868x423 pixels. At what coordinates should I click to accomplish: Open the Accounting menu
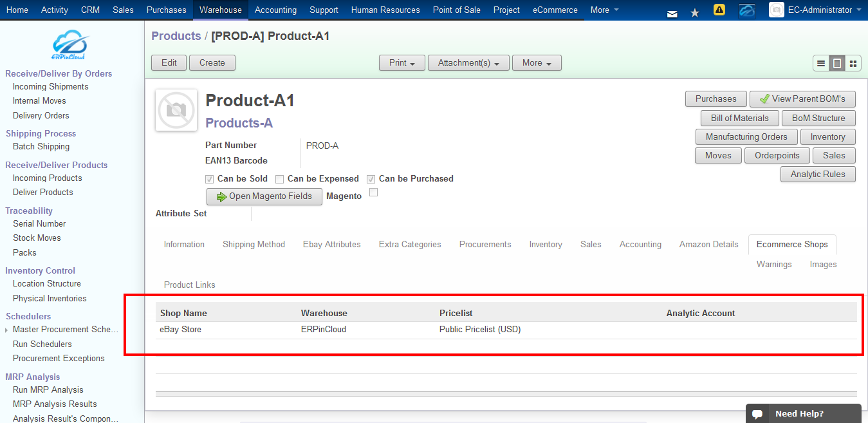pyautogui.click(x=275, y=10)
